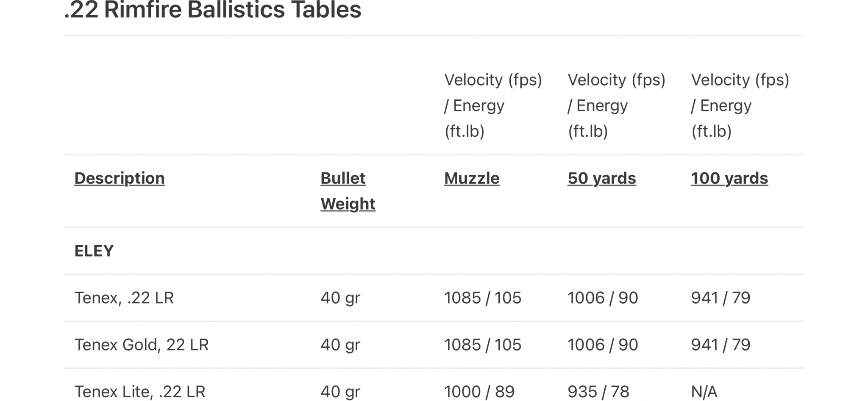Click Tenex 100 yards value 941 / 79
This screenshot has width=868, height=401.
(x=721, y=298)
